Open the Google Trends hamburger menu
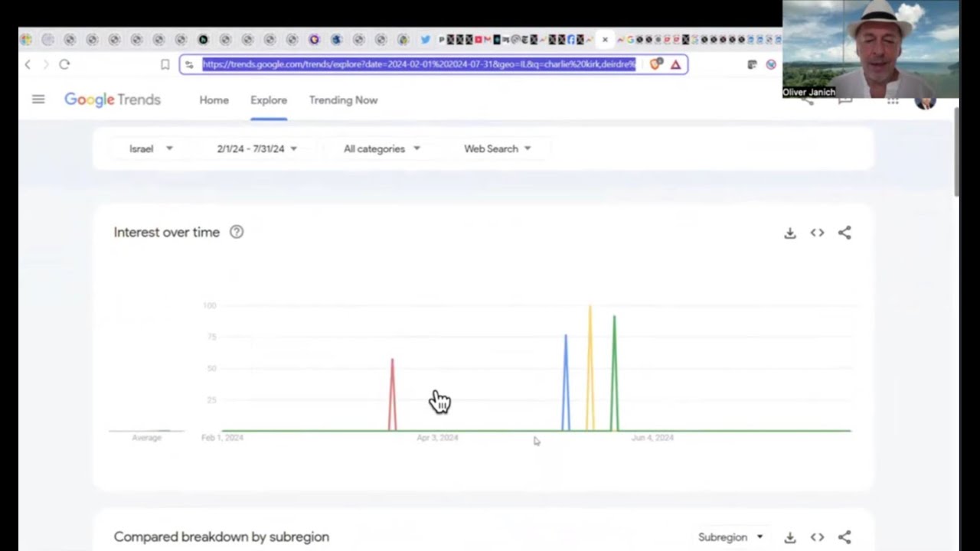The width and height of the screenshot is (980, 551). 38,99
